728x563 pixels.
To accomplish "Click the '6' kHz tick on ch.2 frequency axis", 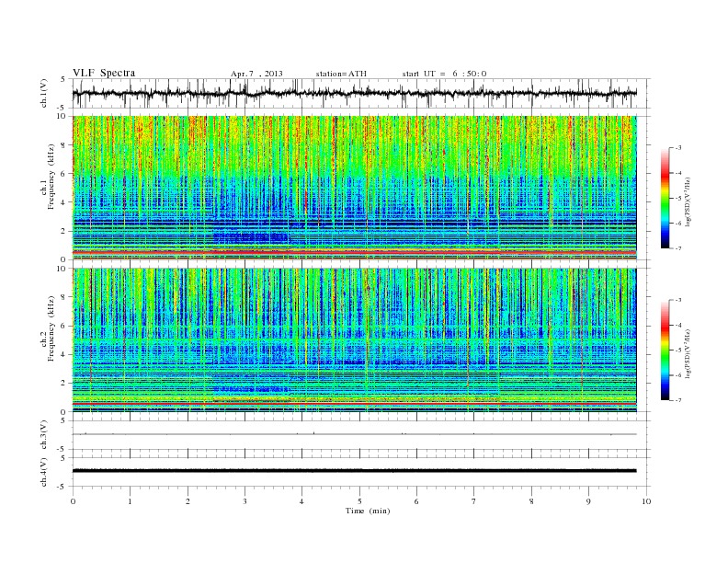I will pos(63,326).
